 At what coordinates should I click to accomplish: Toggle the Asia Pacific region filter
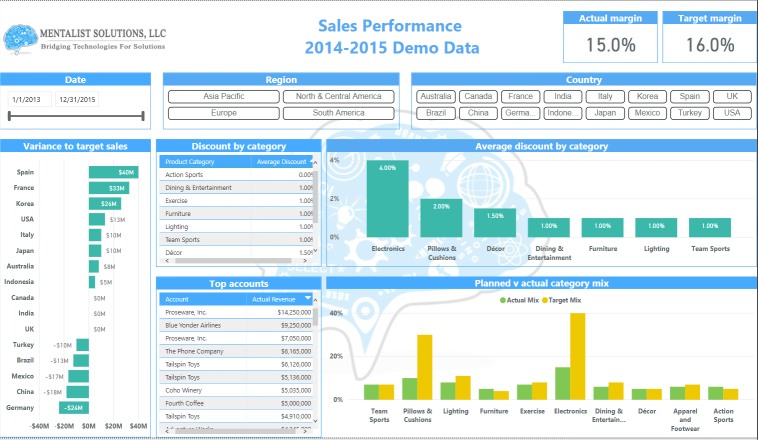click(x=223, y=97)
